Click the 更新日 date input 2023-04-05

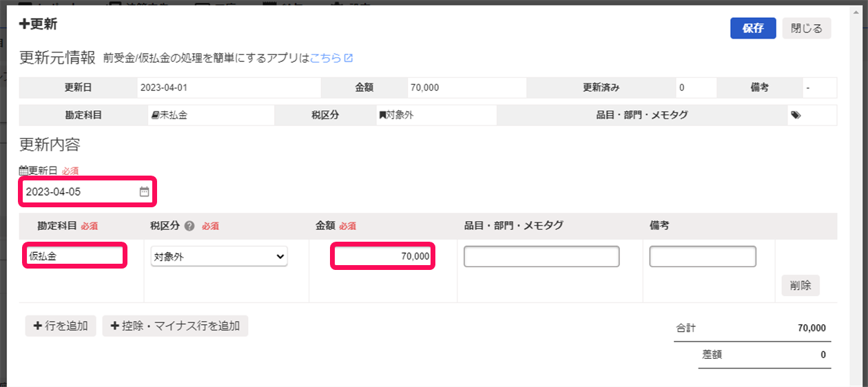click(87, 192)
